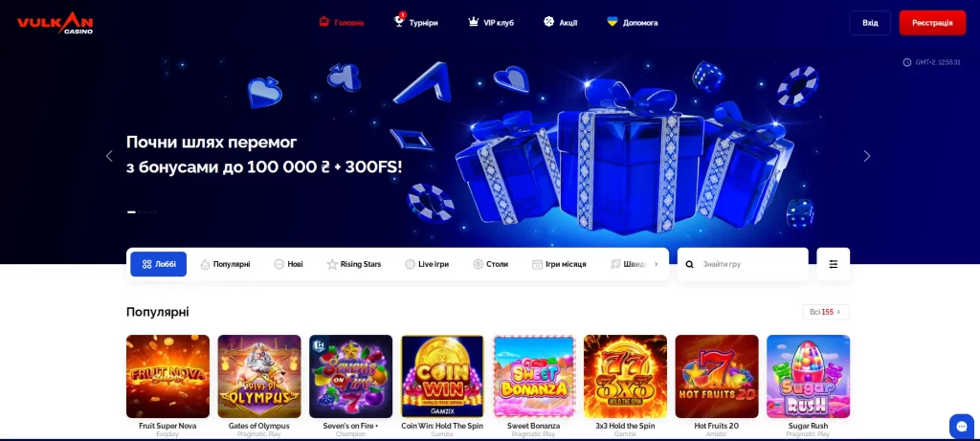The image size is (980, 441).
Task: Open the Акції menu item
Action: pyautogui.click(x=561, y=23)
